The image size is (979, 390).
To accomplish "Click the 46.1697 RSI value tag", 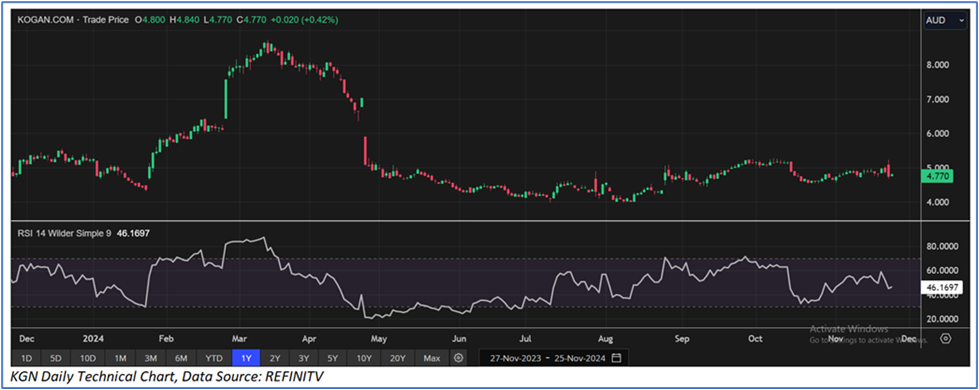I will click(942, 288).
